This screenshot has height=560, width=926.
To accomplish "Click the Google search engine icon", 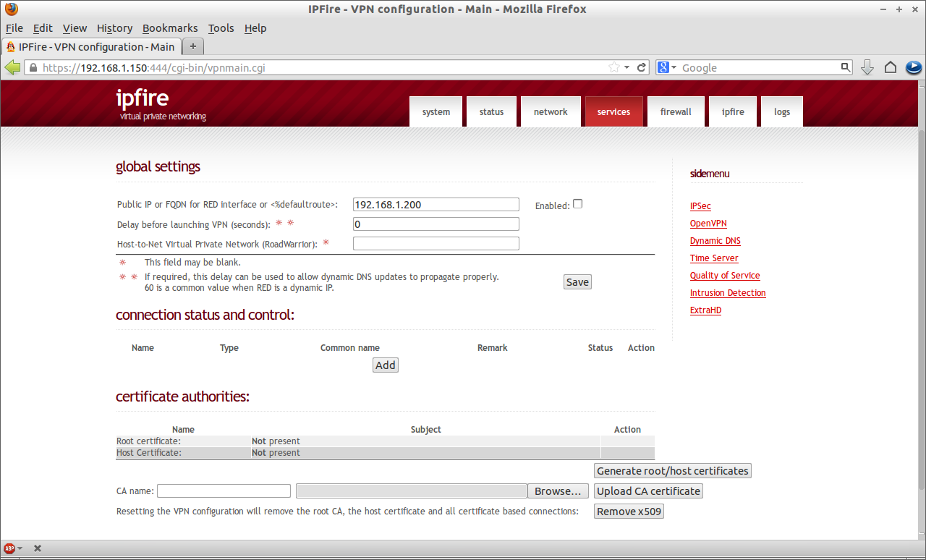I will point(663,67).
